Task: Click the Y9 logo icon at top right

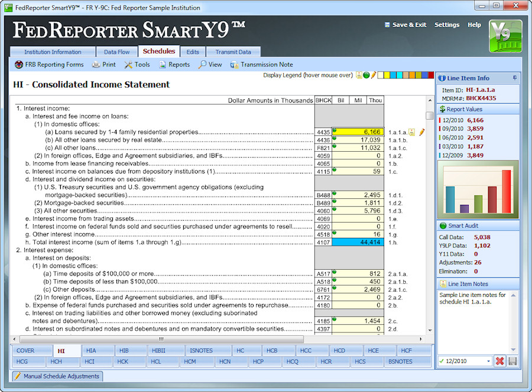Action: [505, 36]
